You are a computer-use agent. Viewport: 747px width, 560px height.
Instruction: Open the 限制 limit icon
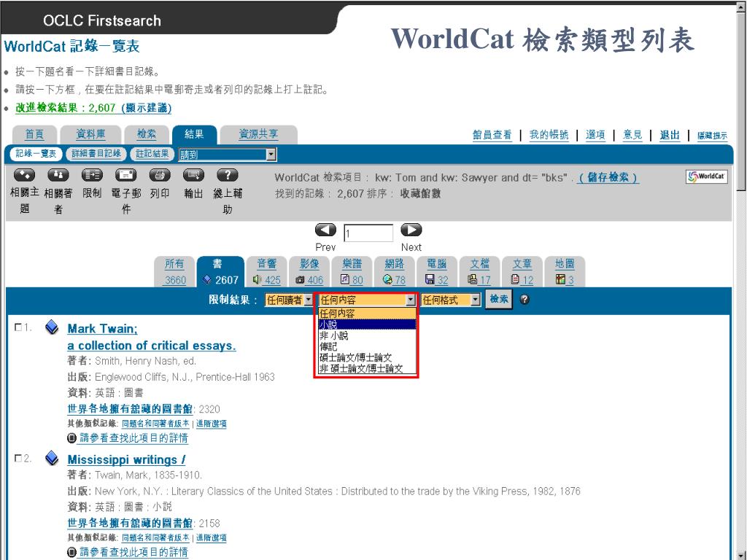[92, 175]
